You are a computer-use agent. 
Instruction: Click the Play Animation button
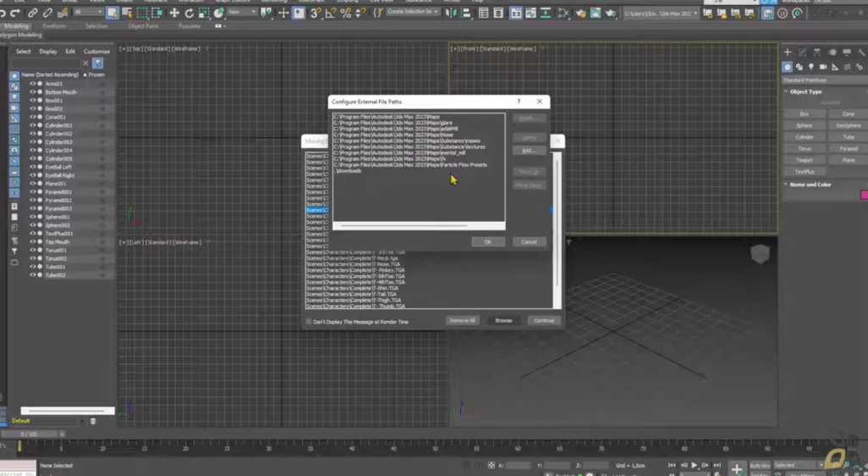(x=693, y=466)
